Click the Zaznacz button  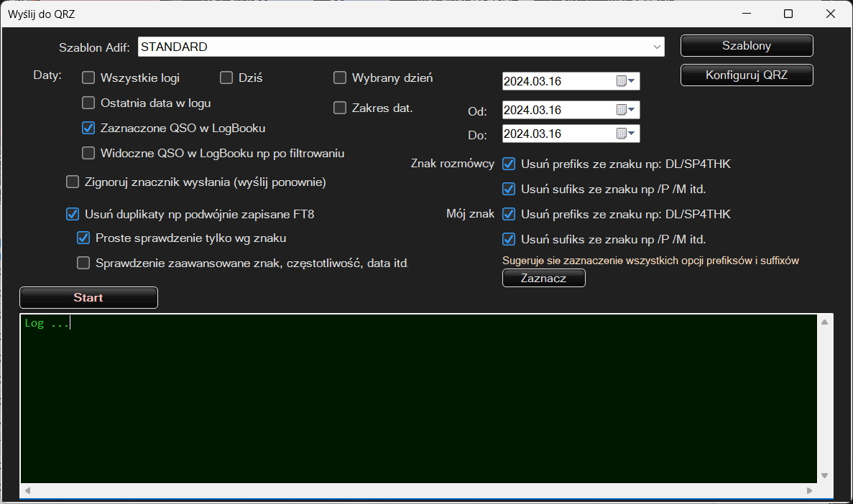click(x=543, y=279)
